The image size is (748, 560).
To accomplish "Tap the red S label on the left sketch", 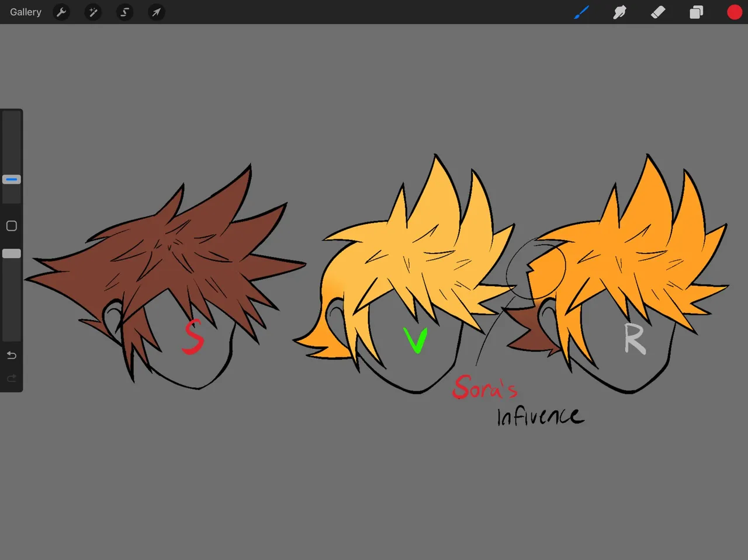I will point(193,338).
